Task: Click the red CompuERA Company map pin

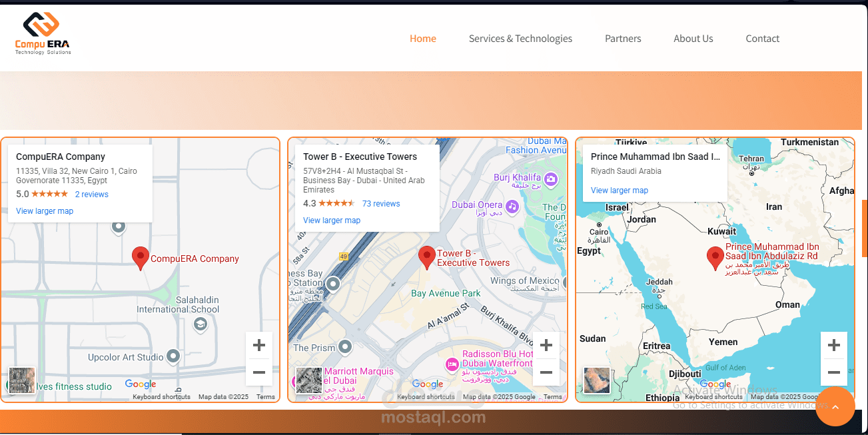Action: click(140, 258)
